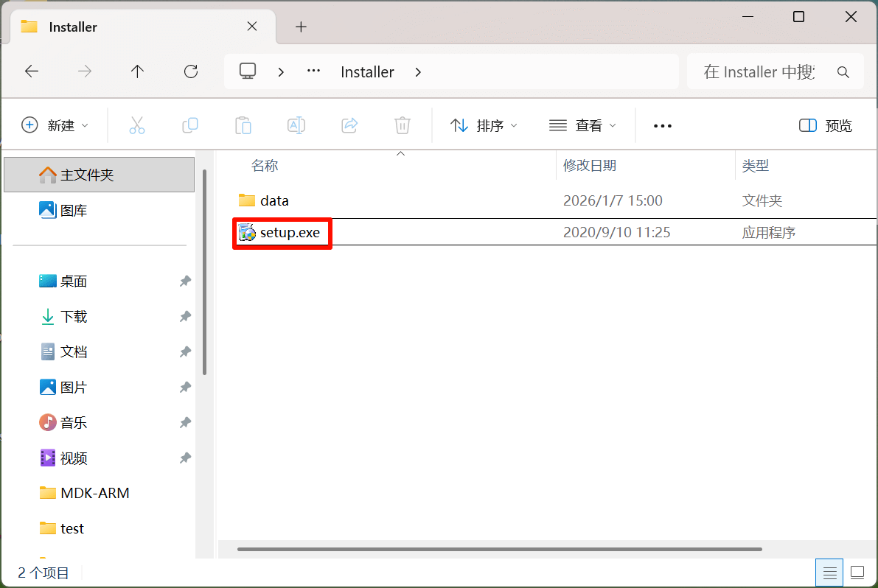Toggle the 预览 preview pane
The width and height of the screenshot is (878, 588).
(826, 125)
